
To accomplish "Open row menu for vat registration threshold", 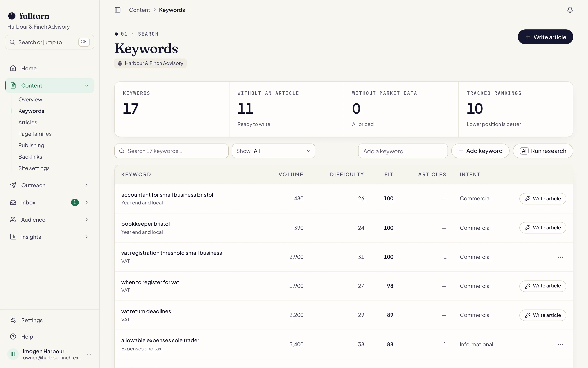I will [561, 257].
